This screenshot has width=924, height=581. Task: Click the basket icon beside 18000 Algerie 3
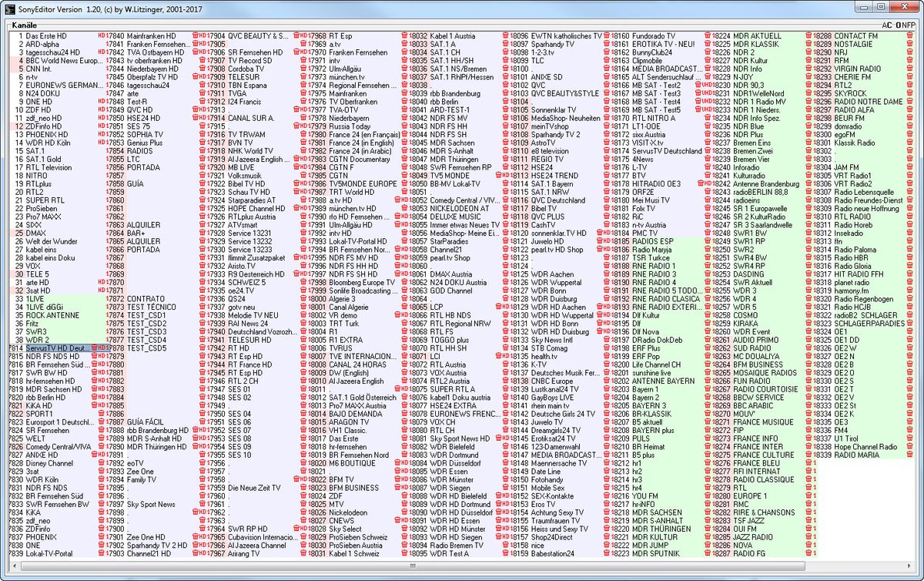(x=303, y=298)
